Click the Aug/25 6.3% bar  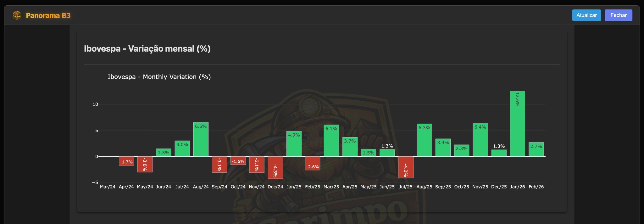424,140
